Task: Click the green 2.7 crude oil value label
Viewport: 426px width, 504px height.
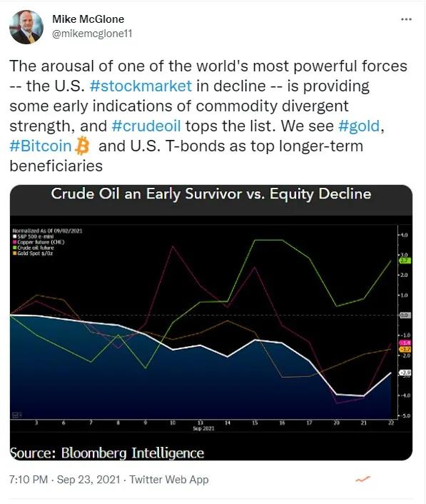Action: click(x=405, y=261)
